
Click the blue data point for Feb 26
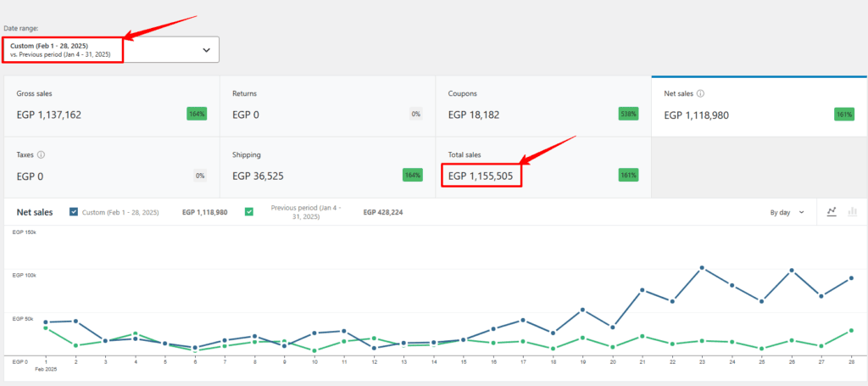792,271
